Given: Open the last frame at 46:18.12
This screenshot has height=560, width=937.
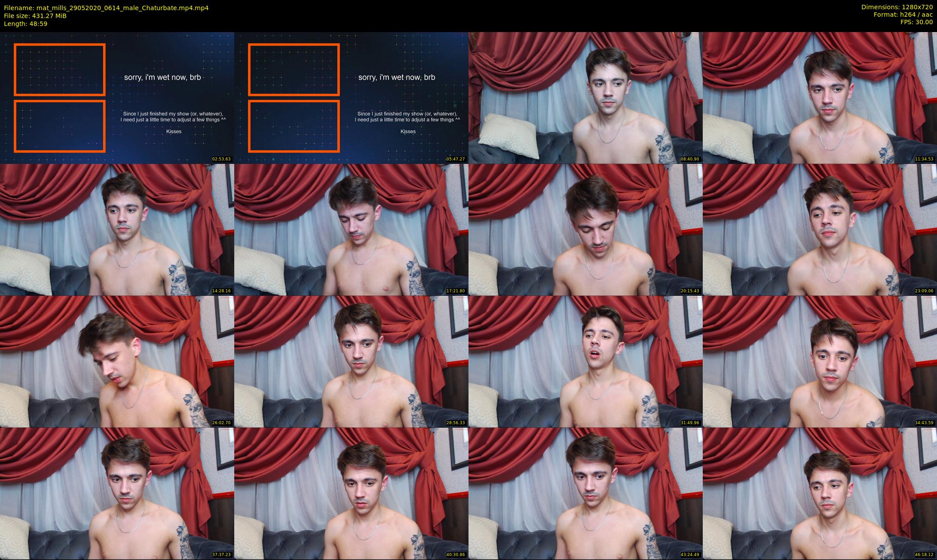Looking at the screenshot, I should pos(820,493).
